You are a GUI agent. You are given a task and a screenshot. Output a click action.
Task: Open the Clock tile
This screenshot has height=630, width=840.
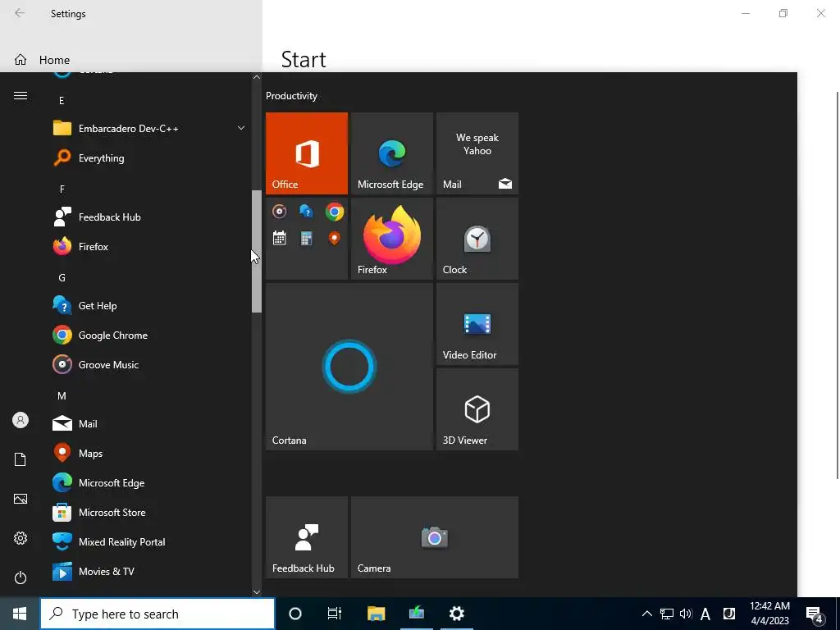tap(477, 239)
